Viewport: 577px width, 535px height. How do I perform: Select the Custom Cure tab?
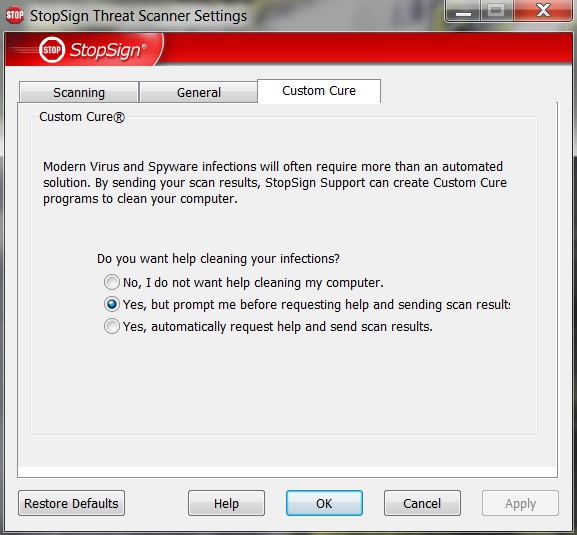(319, 91)
